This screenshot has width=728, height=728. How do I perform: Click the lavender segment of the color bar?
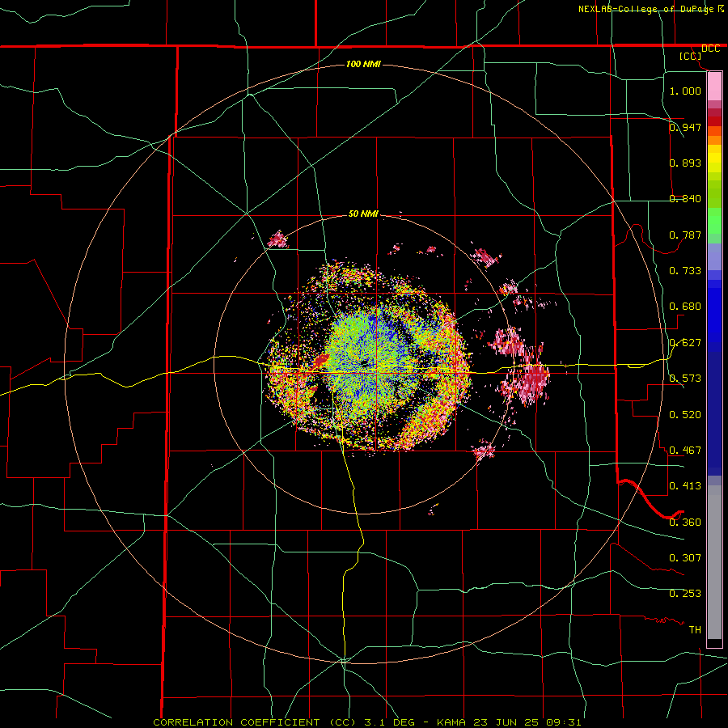(x=714, y=256)
